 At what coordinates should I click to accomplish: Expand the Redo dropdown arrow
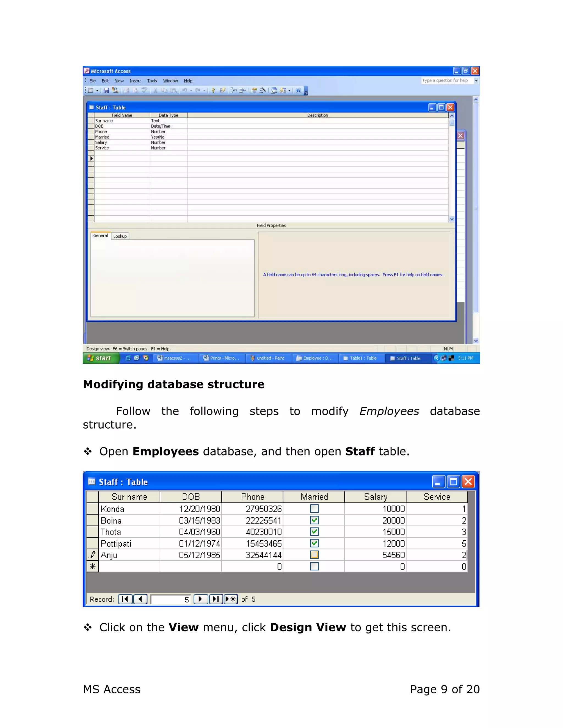tap(204, 91)
